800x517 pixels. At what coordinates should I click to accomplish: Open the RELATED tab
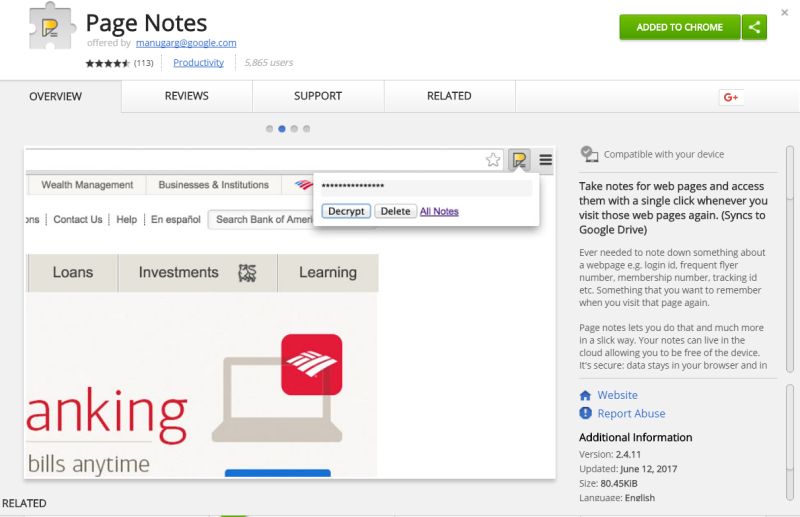pyautogui.click(x=449, y=96)
